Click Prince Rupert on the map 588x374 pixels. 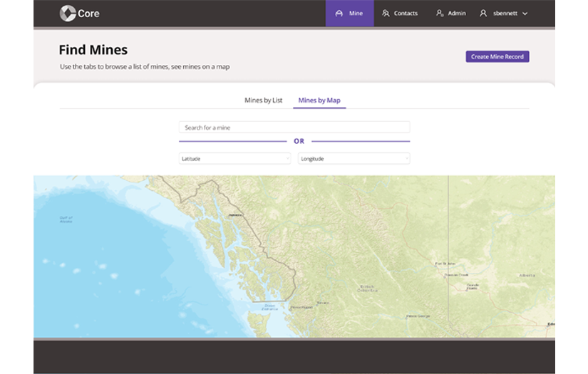(x=301, y=307)
